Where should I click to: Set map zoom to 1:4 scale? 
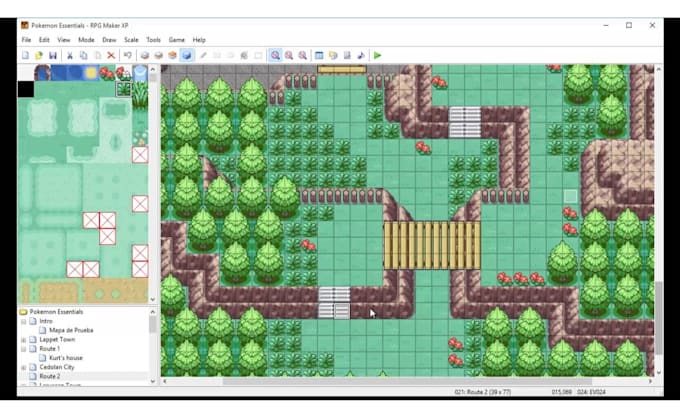click(x=303, y=55)
